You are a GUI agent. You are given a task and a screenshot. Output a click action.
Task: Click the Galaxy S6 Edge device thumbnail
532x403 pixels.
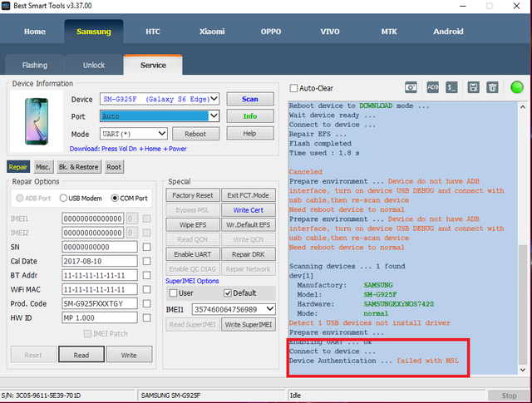point(37,121)
